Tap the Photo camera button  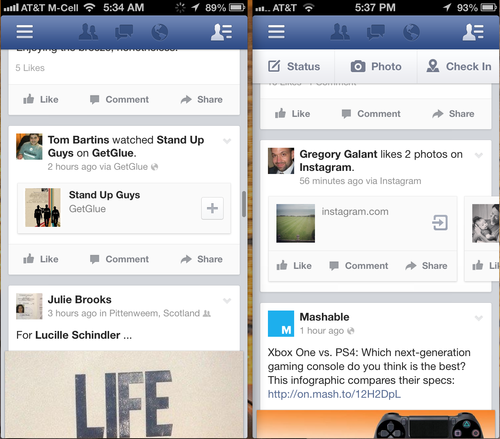[x=376, y=66]
